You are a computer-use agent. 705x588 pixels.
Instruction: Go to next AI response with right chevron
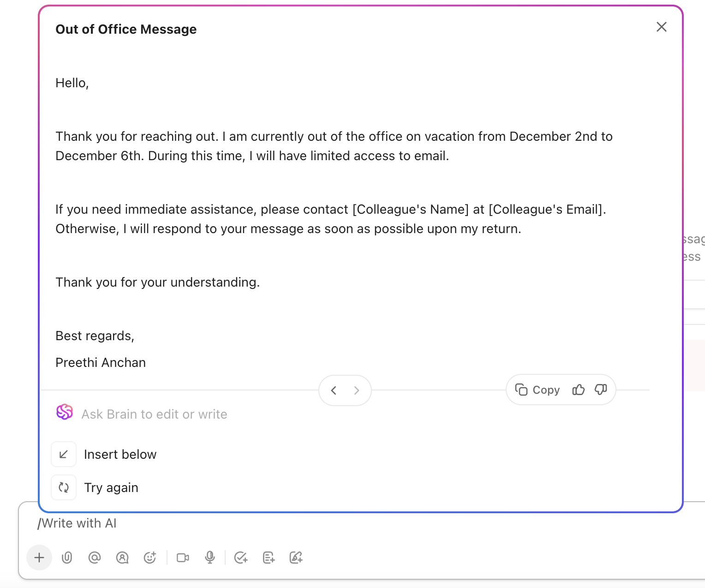point(356,390)
